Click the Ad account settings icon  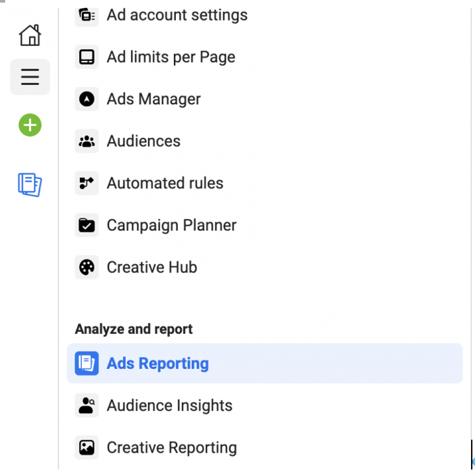click(86, 15)
